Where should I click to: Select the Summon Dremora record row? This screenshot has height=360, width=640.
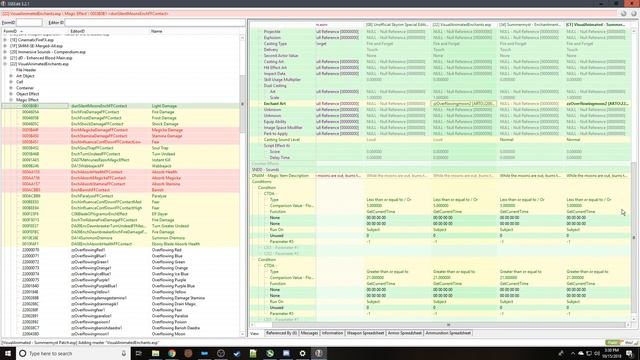pos(121,238)
